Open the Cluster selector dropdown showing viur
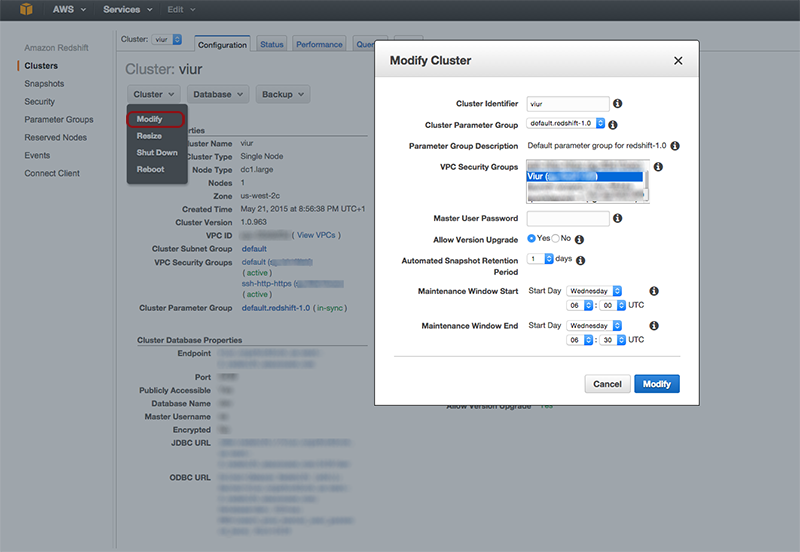The width and height of the screenshot is (800, 552). [166, 39]
